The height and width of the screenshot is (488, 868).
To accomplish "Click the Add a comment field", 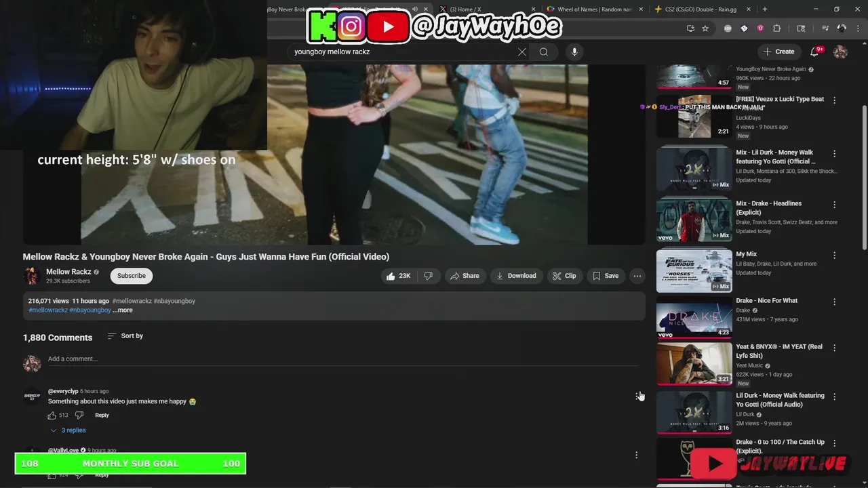I will click(x=342, y=359).
